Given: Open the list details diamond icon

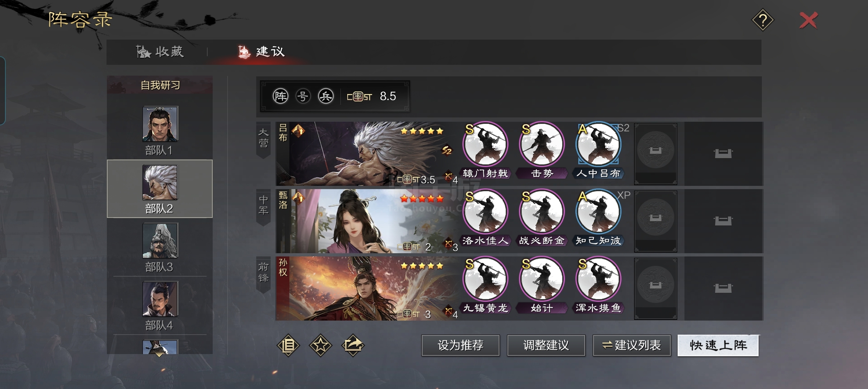Looking at the screenshot, I should pos(288,345).
